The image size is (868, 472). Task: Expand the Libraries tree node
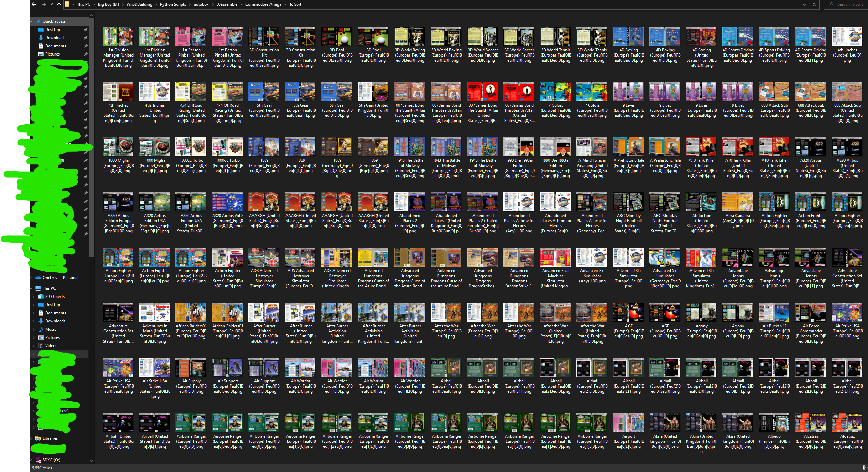point(32,438)
